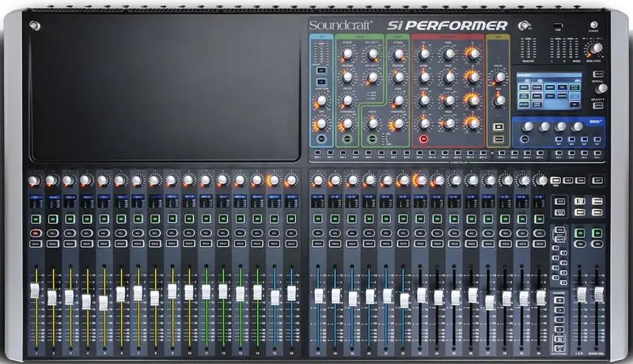The image size is (633, 364).
Task: Push the ALT button right of the encoder row
Action: click(597, 180)
